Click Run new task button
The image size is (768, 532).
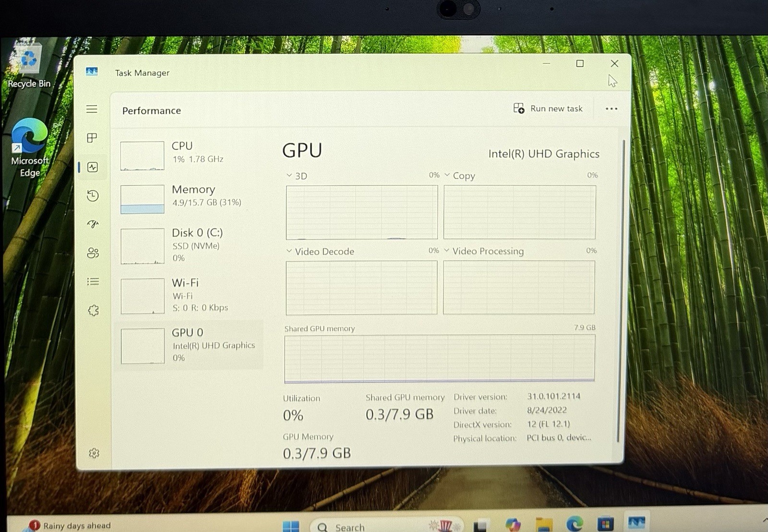(548, 109)
